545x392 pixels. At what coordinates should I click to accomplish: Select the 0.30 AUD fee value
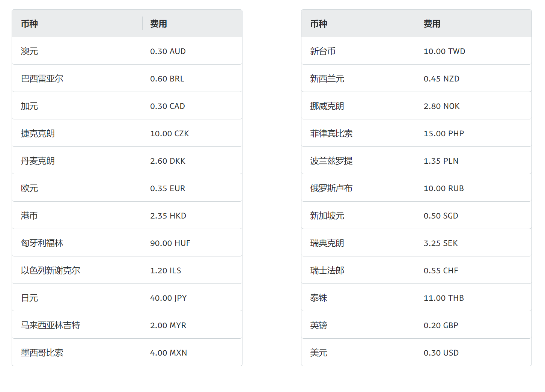(168, 51)
